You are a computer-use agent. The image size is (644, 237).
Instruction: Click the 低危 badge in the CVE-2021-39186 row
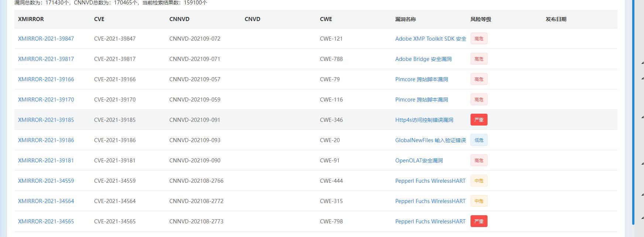tap(479, 140)
